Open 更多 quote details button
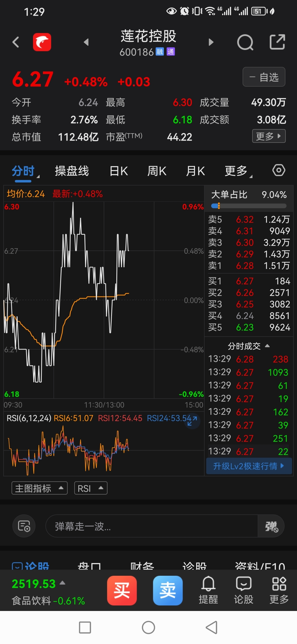Image resolution: width=297 pixels, height=644 pixels. (x=269, y=136)
